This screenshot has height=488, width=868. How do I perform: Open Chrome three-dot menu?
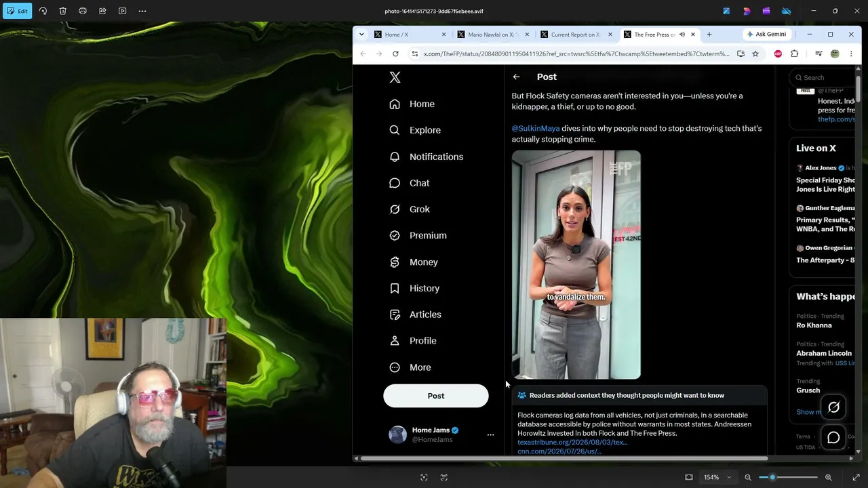coord(851,54)
